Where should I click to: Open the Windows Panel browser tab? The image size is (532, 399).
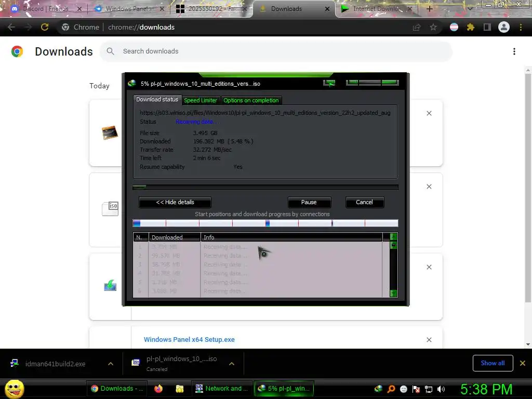(129, 9)
